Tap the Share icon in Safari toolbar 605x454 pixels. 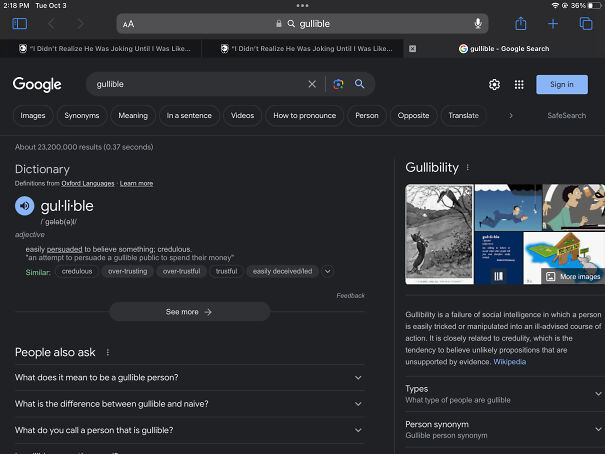(520, 23)
